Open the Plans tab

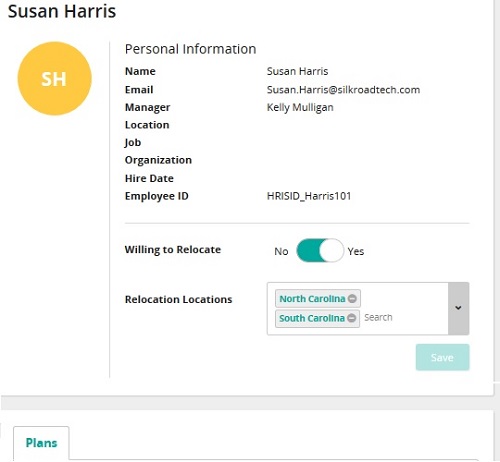coord(41,443)
